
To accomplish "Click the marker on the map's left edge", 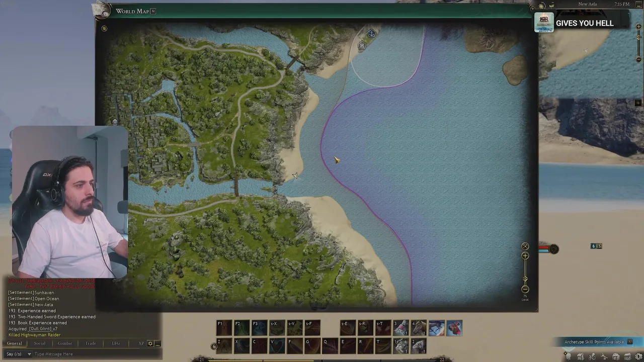I will (x=115, y=122).
